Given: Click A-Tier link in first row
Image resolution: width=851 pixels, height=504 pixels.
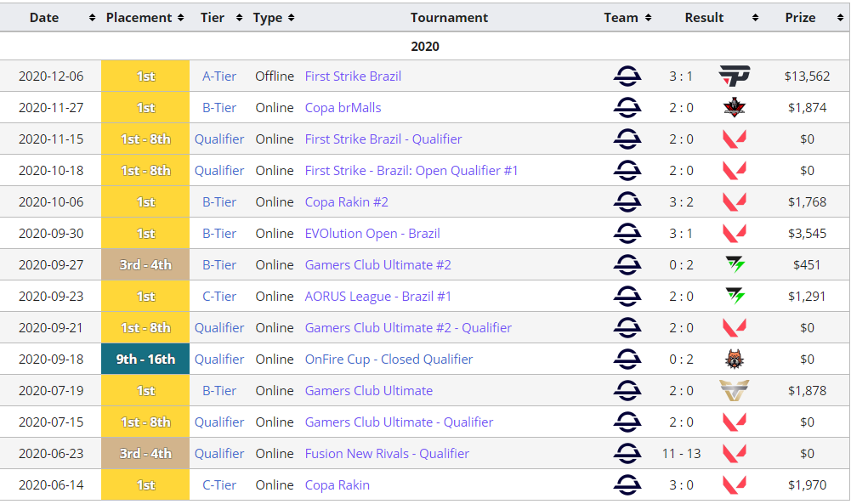Looking at the screenshot, I should (x=219, y=76).
